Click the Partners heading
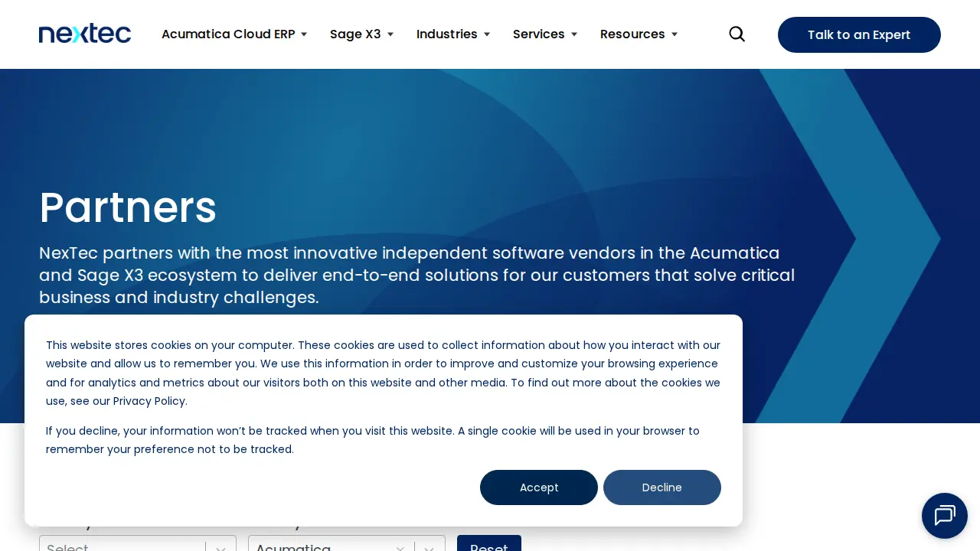The width and height of the screenshot is (980, 551). pos(128,207)
